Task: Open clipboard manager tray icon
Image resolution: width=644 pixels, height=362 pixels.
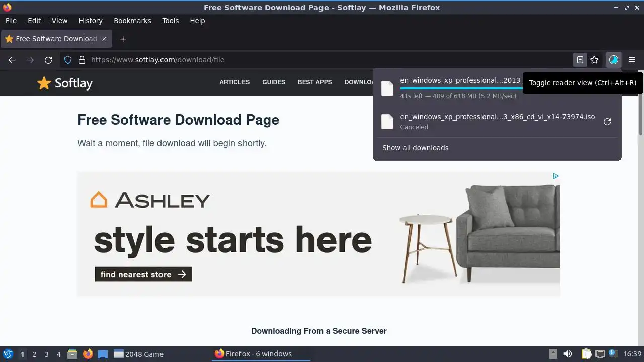Action: (586, 354)
